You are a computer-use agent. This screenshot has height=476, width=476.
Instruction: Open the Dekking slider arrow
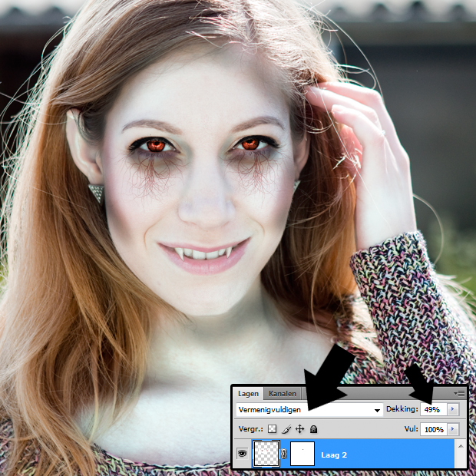[453, 410]
